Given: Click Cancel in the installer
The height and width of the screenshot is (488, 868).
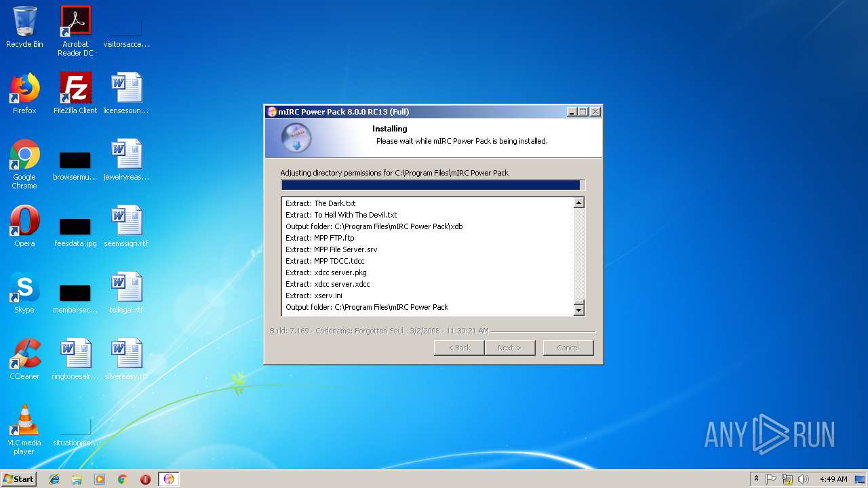Looking at the screenshot, I should coord(568,348).
